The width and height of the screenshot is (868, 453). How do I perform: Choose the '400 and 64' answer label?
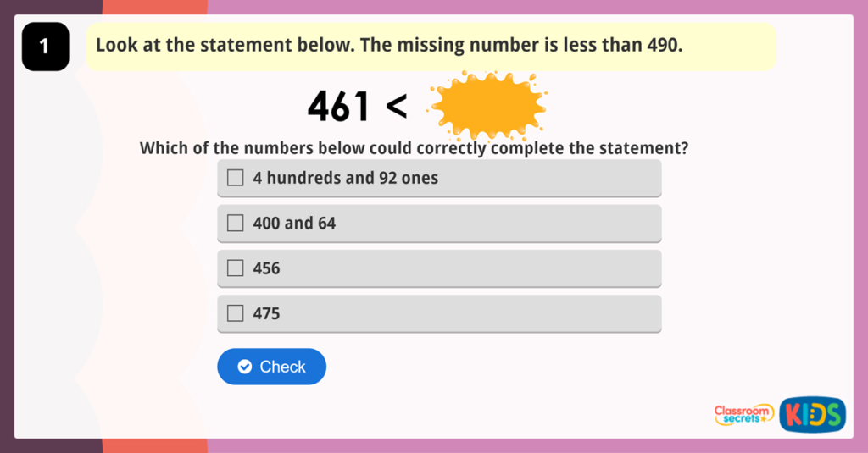[294, 224]
